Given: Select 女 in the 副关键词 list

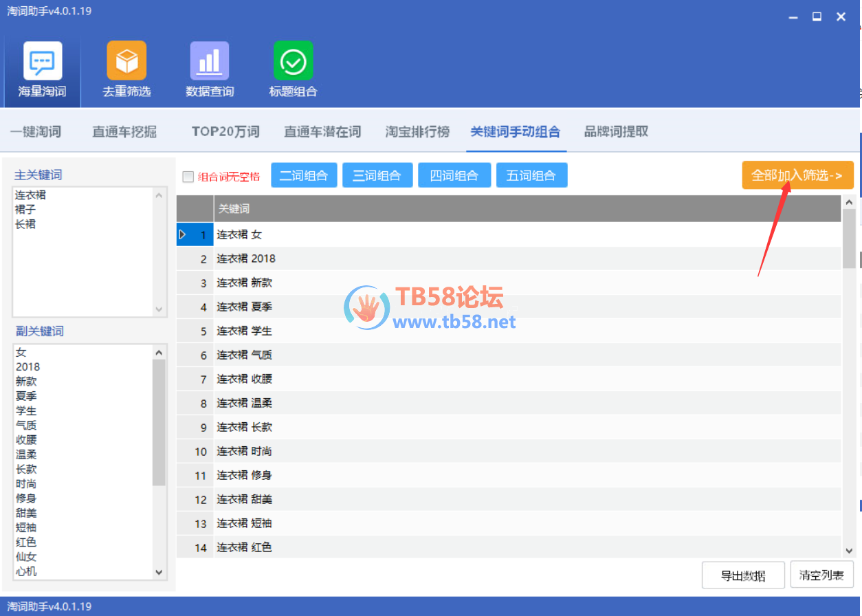Looking at the screenshot, I should coord(21,352).
